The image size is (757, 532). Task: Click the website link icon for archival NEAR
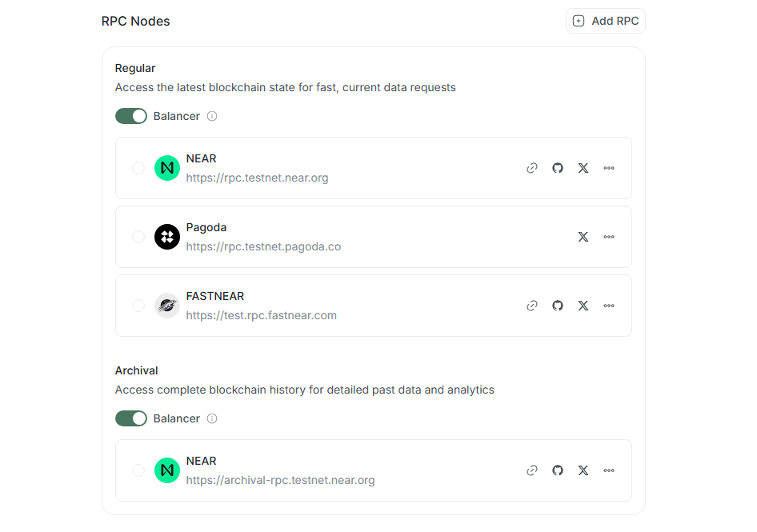(532, 470)
